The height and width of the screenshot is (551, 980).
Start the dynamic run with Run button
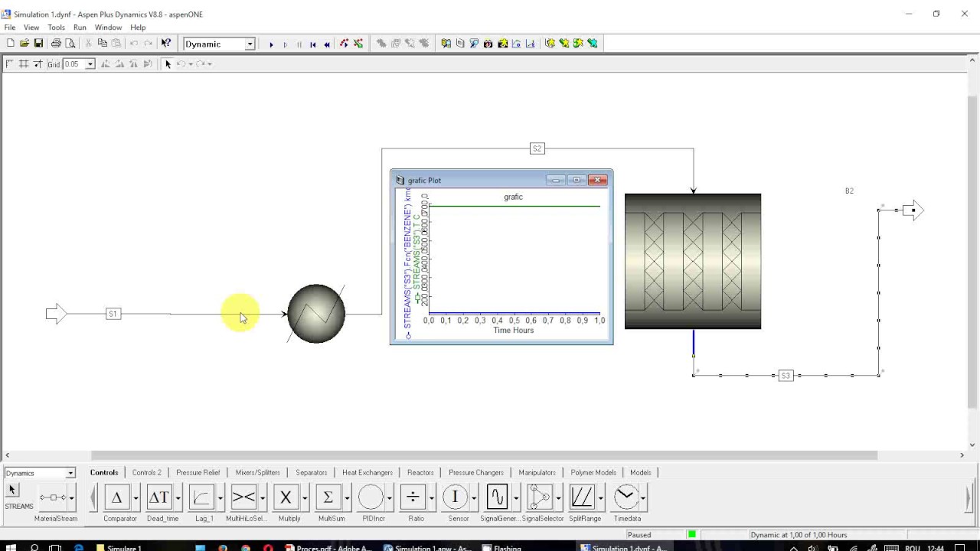pos(271,44)
